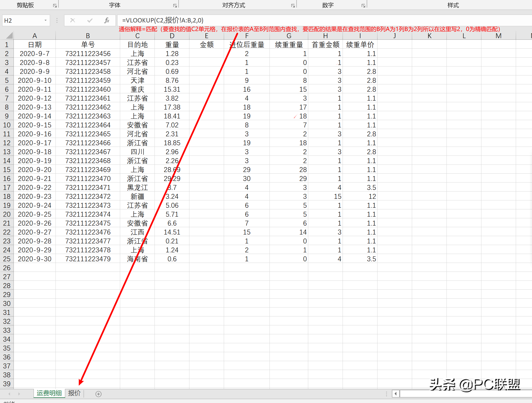Open 对齐方式 dialog launcher icon
This screenshot has height=403, width=532.
(x=293, y=5)
